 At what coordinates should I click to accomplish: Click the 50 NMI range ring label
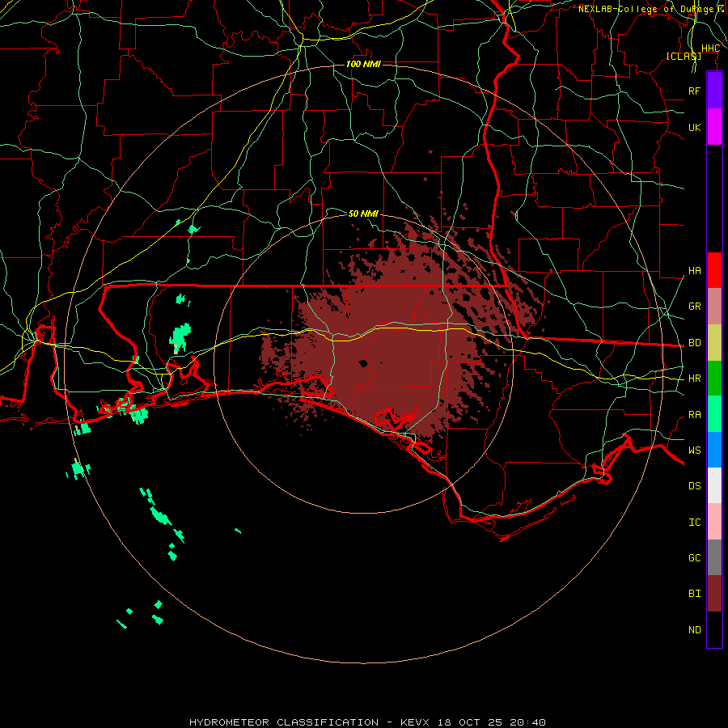click(363, 214)
